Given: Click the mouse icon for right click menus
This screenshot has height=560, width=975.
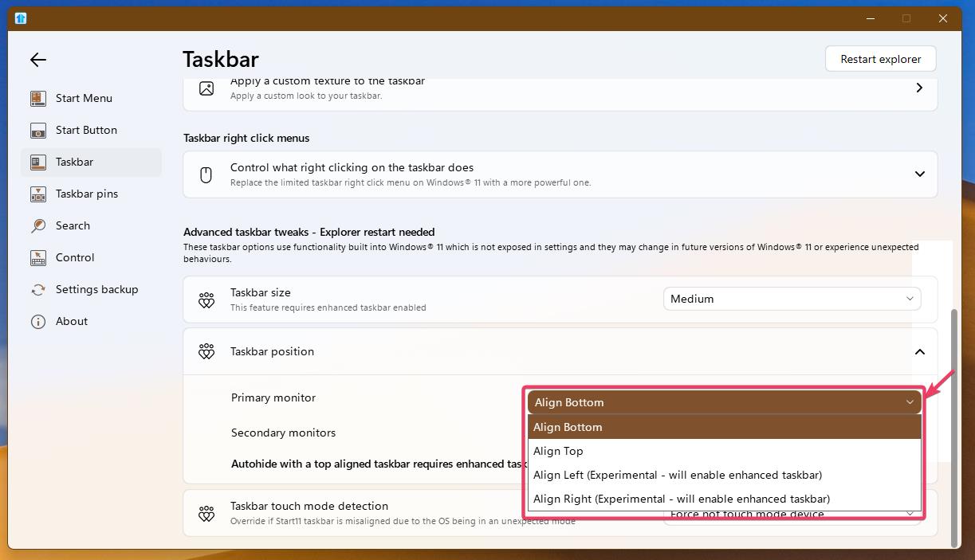Looking at the screenshot, I should (x=206, y=174).
